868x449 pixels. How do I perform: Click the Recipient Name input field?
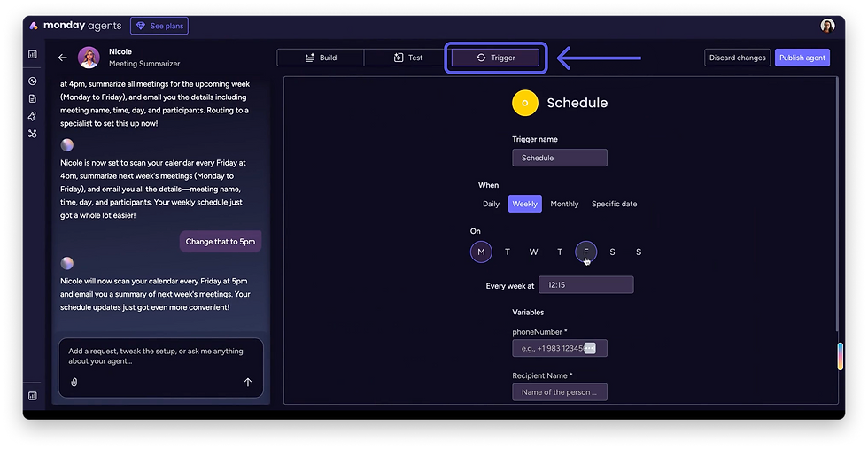560,392
